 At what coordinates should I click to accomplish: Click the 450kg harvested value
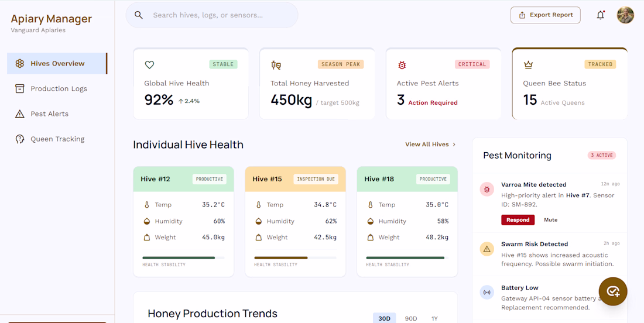[x=291, y=99]
